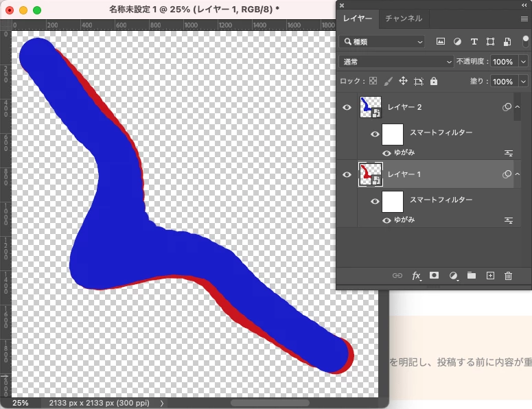
Task: Filter layers by smart object icon
Action: pyautogui.click(x=507, y=41)
